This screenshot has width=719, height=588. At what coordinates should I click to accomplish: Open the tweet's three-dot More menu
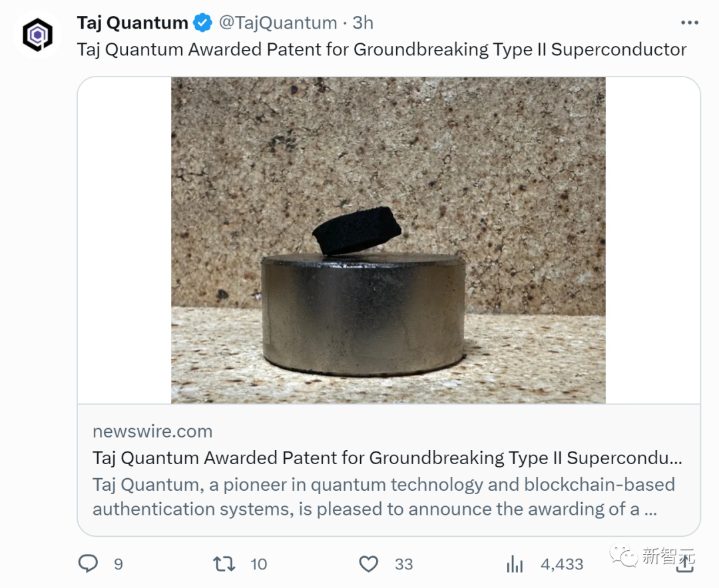tap(690, 23)
